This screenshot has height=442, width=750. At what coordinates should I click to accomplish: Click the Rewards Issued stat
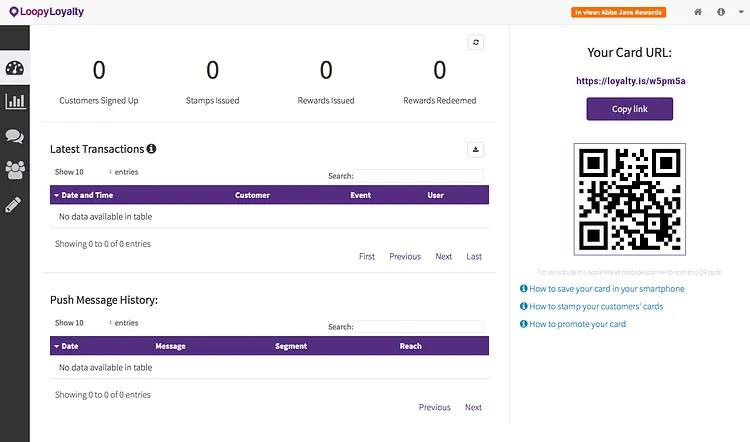pos(326,82)
